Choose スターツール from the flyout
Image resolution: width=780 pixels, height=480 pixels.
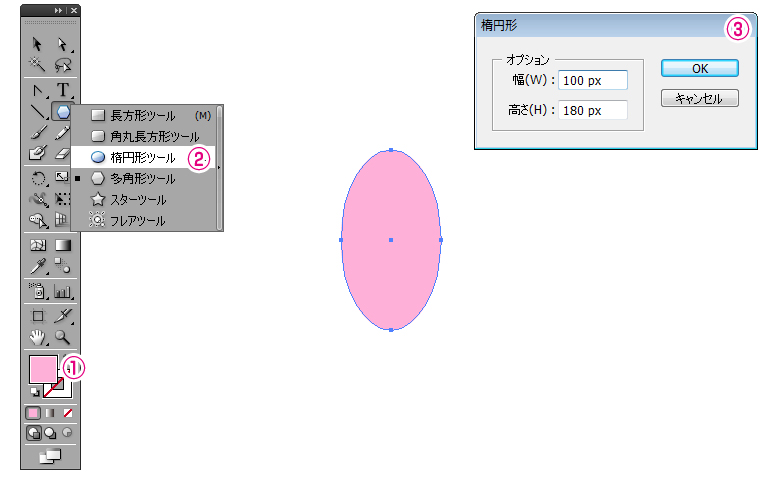click(x=144, y=200)
